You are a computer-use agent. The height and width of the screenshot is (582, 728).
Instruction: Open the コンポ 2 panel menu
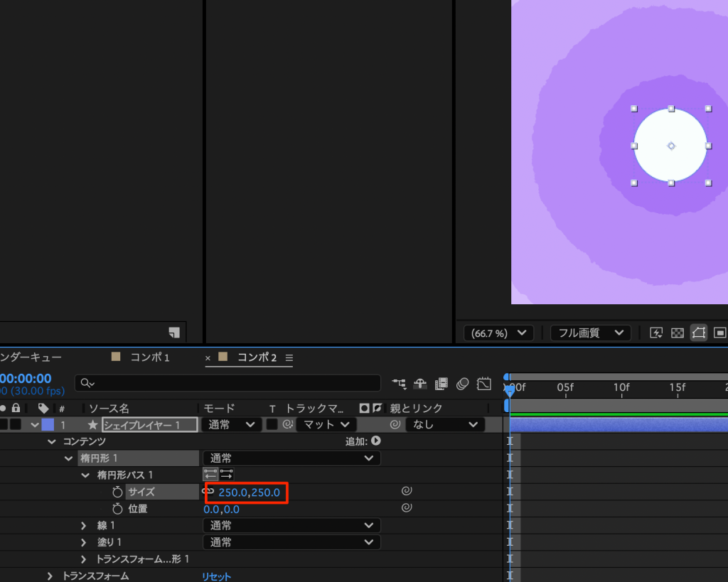pyautogui.click(x=289, y=357)
